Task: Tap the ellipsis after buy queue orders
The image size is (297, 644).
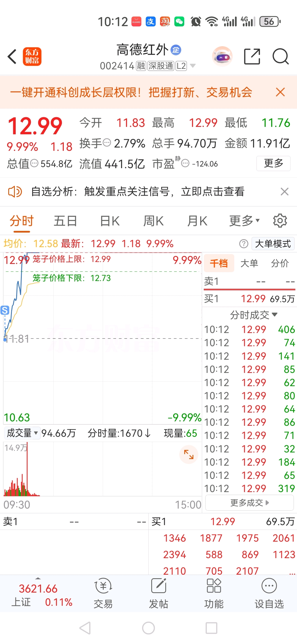Action: click(x=292, y=573)
